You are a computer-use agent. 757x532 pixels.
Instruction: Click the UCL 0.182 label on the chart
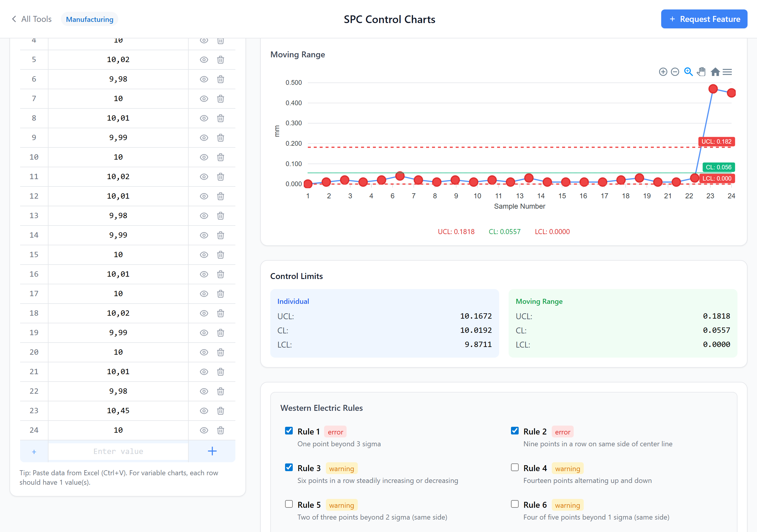pyautogui.click(x=717, y=142)
